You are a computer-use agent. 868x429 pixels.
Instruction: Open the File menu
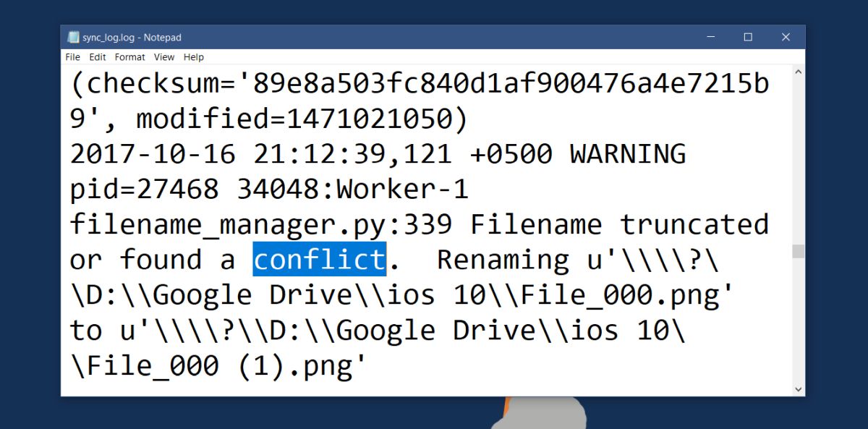coord(72,57)
